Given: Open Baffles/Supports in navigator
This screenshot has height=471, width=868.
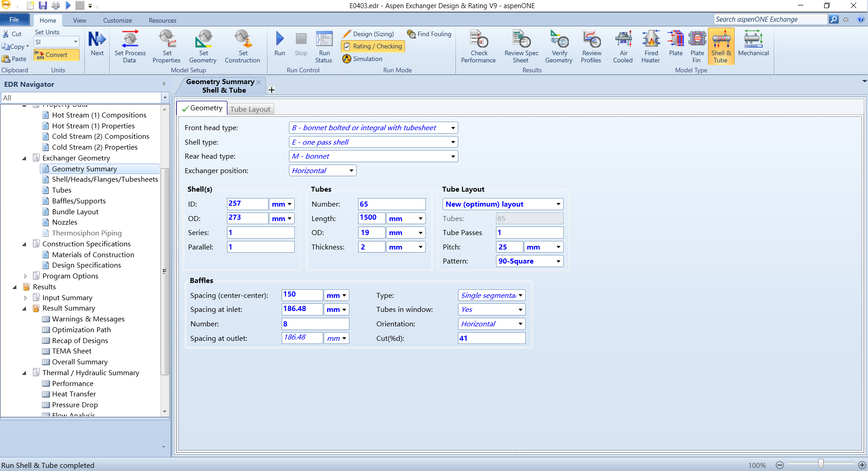Looking at the screenshot, I should click(79, 201).
